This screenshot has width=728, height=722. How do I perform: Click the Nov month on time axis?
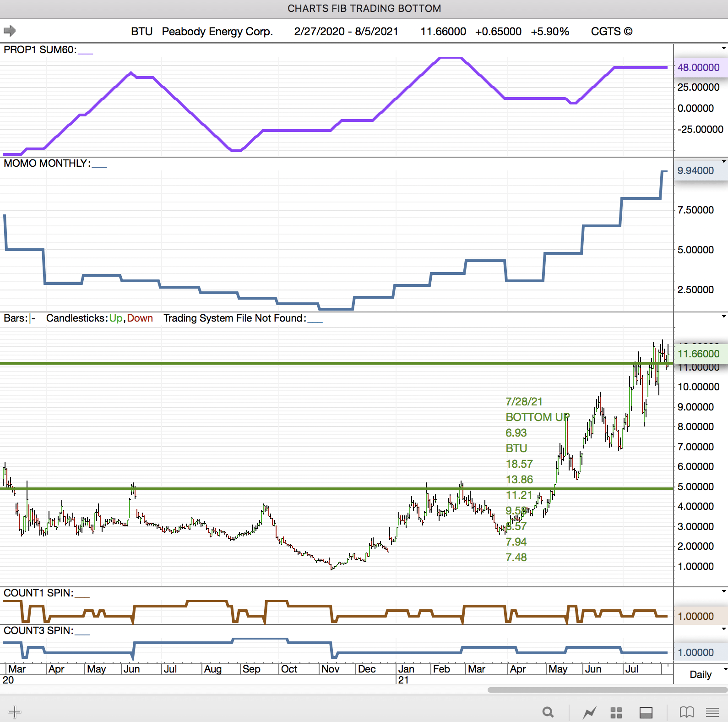click(330, 669)
